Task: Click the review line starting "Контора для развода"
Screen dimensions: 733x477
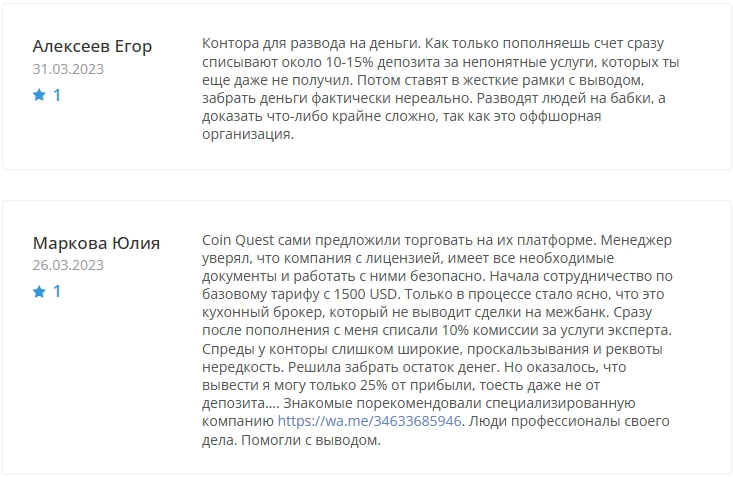Action: 433,43
